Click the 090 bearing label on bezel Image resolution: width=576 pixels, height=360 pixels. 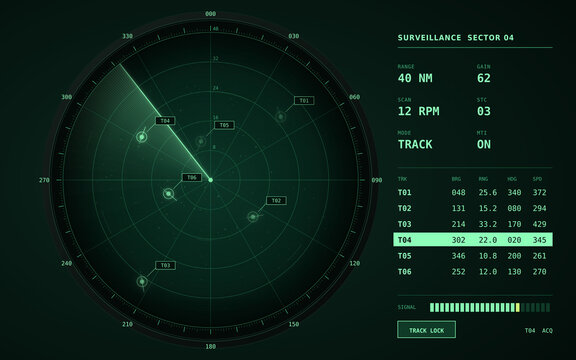377,180
